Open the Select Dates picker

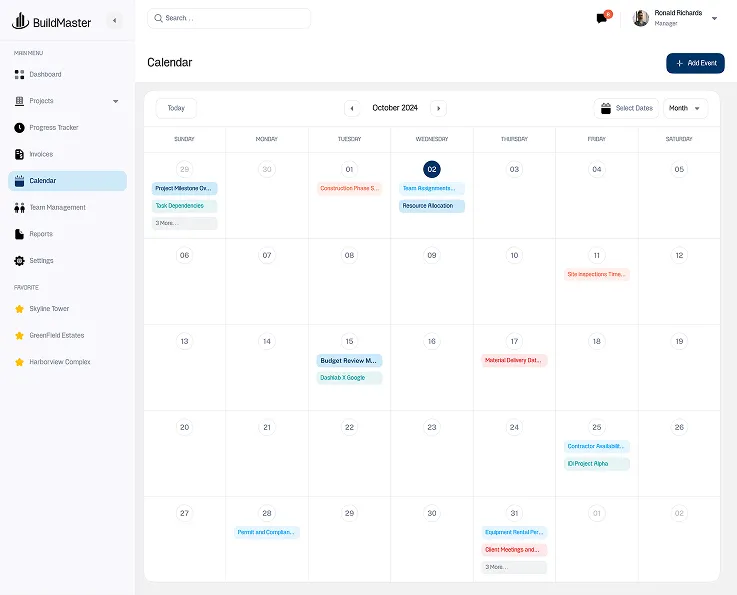626,108
